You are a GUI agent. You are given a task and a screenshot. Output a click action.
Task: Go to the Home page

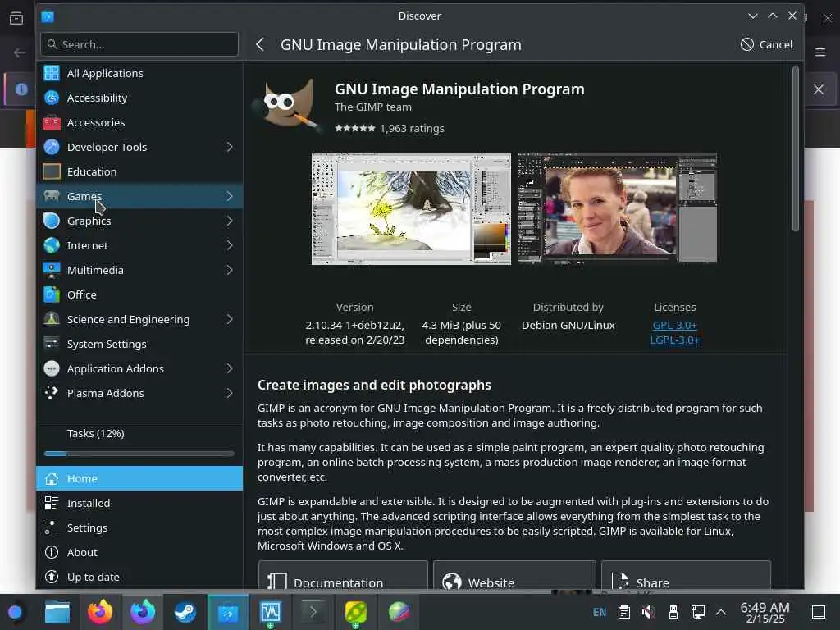click(139, 478)
